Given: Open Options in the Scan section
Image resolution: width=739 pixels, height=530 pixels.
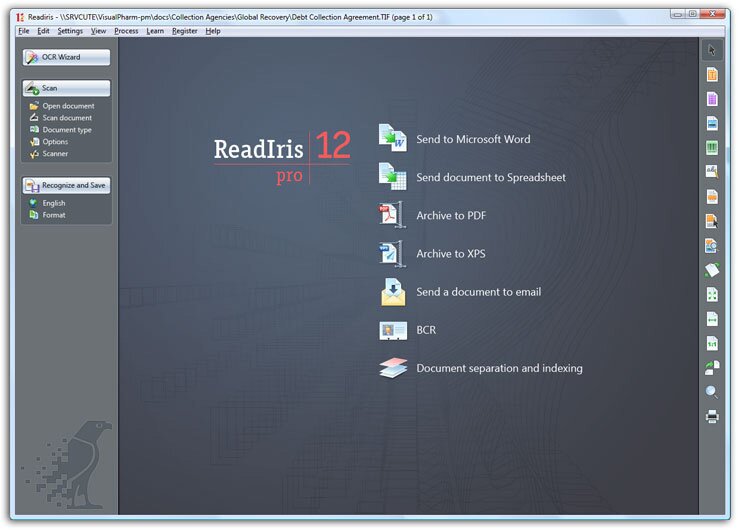Looking at the screenshot, I should click(x=49, y=142).
